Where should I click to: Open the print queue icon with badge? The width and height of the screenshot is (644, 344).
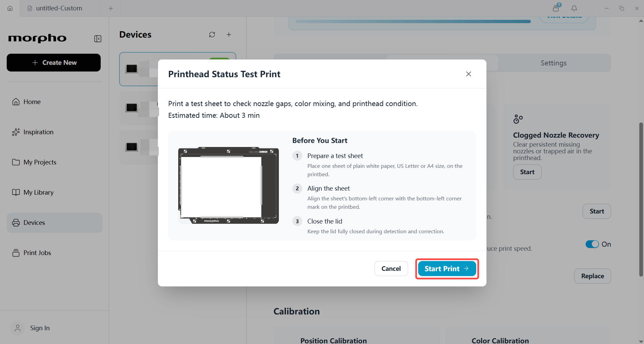[556, 7]
